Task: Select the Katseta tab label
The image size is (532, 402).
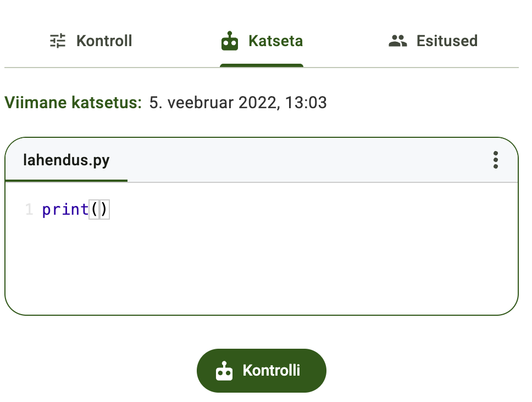Action: pos(275,41)
